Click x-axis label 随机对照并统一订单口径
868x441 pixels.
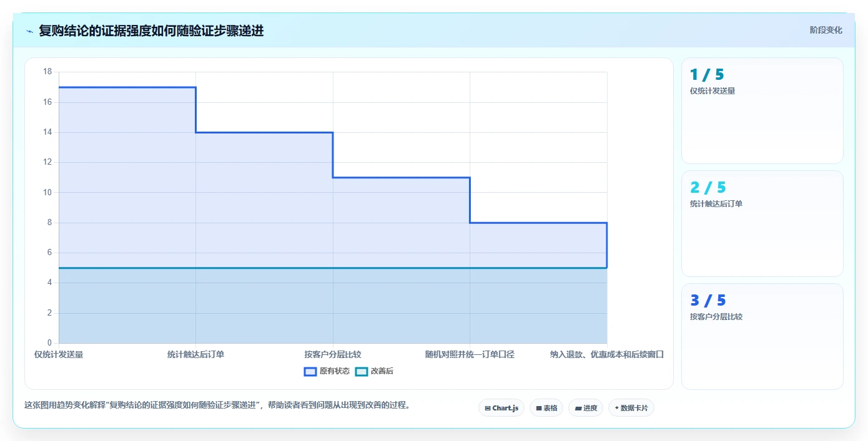pyautogui.click(x=470, y=354)
